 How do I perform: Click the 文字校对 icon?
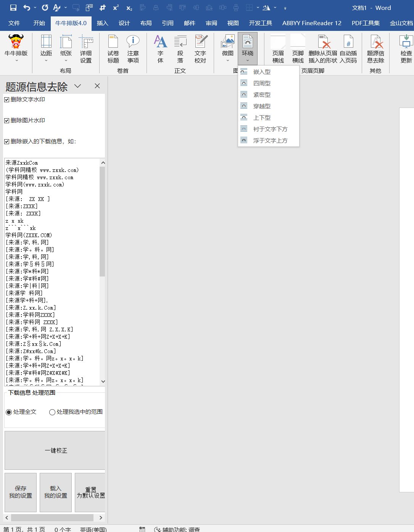tap(200, 49)
